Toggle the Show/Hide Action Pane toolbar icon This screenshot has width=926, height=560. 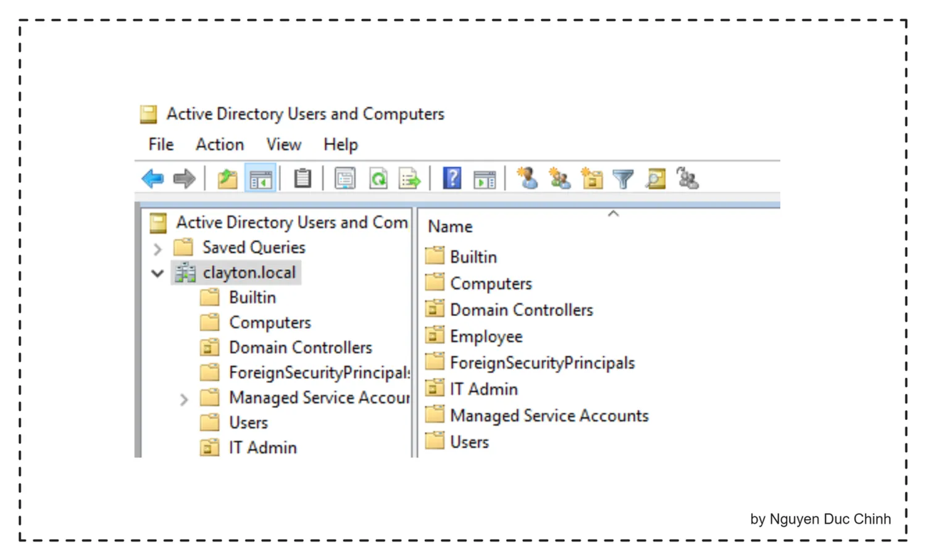click(485, 179)
